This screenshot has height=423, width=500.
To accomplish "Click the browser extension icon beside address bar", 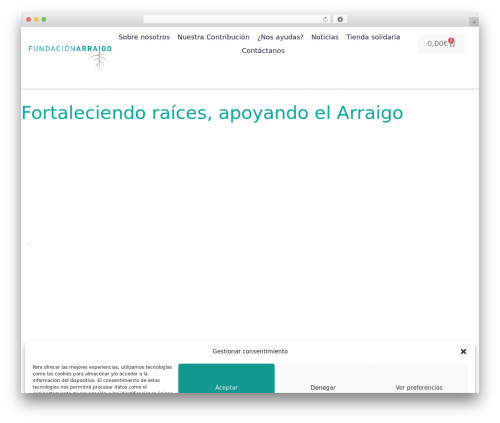I will coord(340,20).
